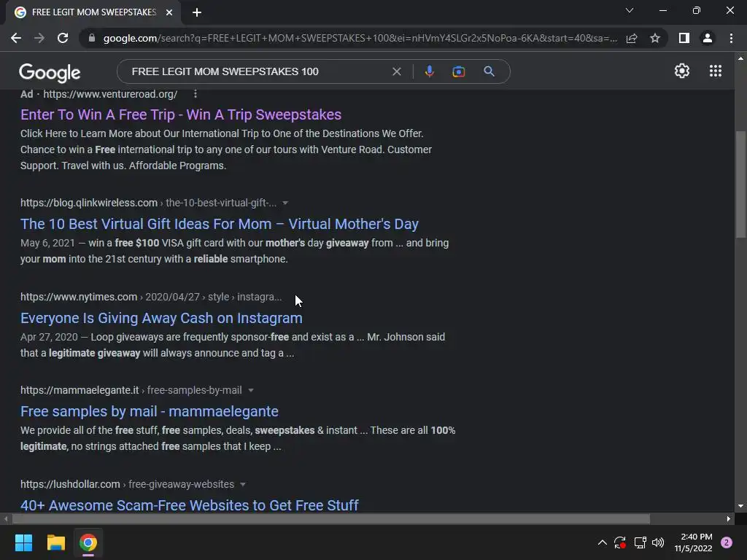
Task: Expand lushdollar result options arrow
Action: click(x=242, y=484)
